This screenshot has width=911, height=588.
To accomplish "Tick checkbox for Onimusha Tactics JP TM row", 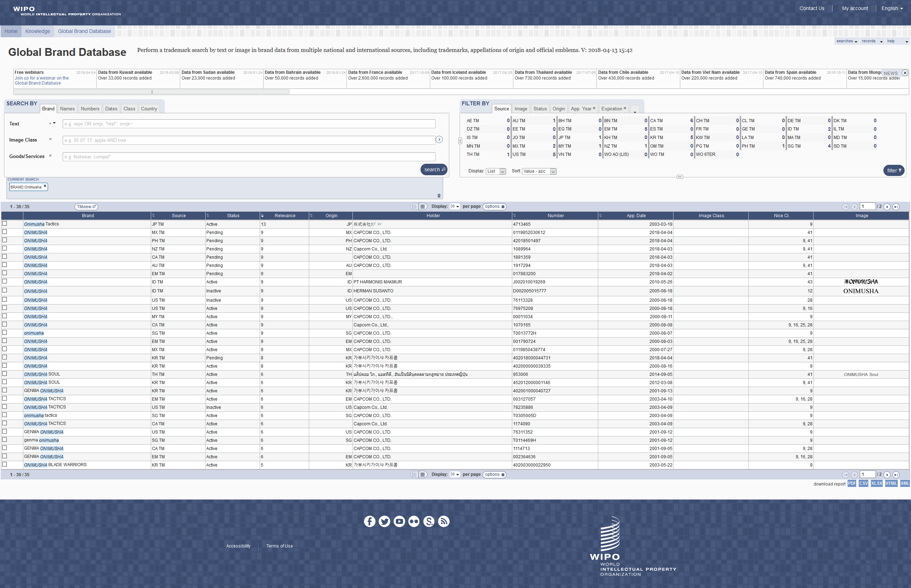I will pyautogui.click(x=5, y=223).
